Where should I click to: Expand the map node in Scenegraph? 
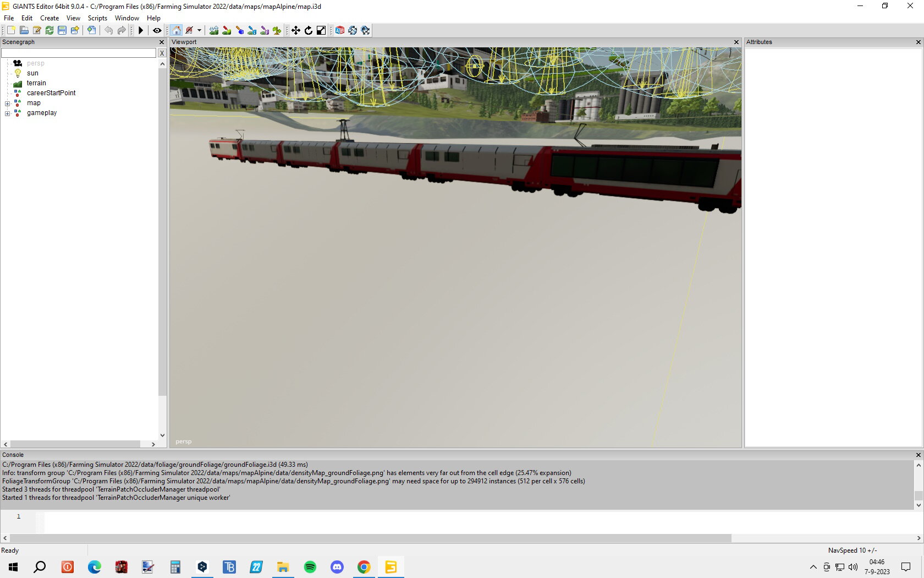tap(8, 103)
